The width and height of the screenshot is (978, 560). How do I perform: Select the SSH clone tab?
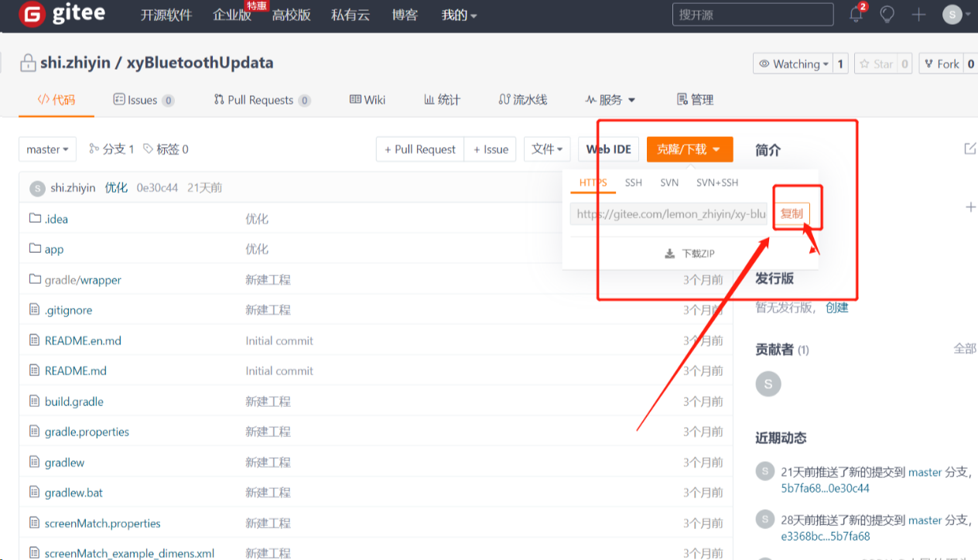(634, 183)
